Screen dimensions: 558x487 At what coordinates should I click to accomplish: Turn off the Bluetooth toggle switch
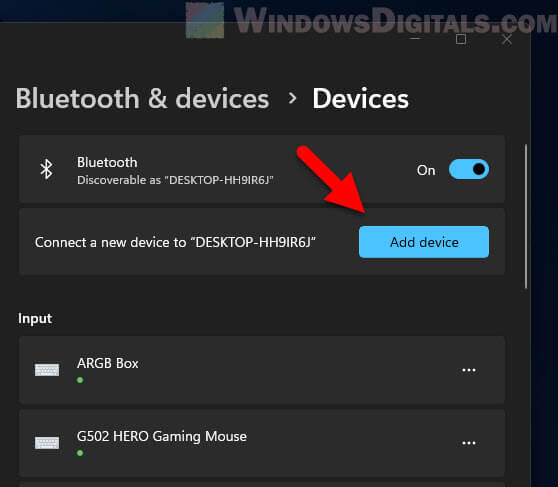(x=469, y=169)
